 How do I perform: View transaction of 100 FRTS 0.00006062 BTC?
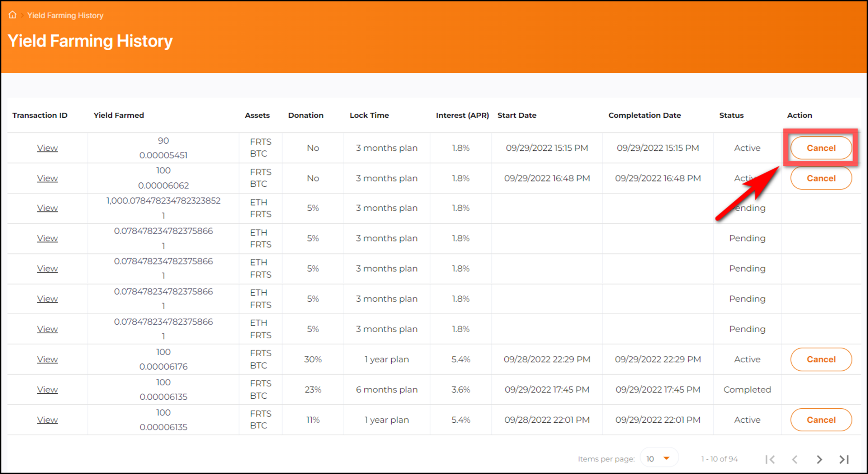click(47, 178)
